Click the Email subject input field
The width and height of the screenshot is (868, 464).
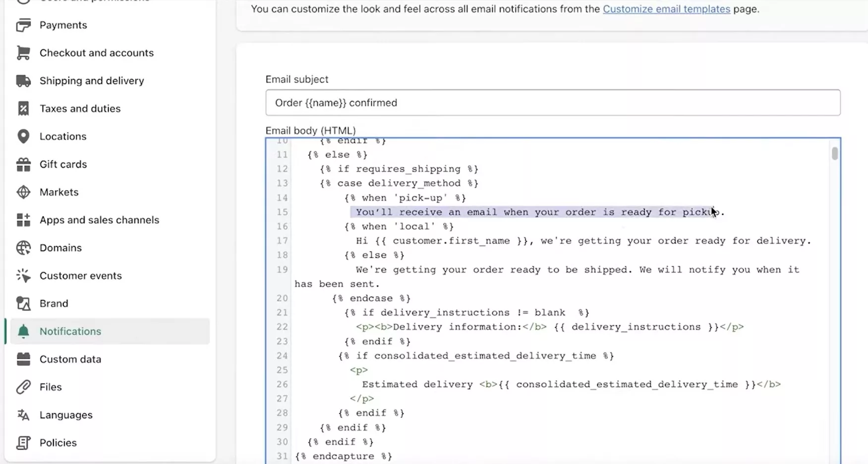[553, 103]
